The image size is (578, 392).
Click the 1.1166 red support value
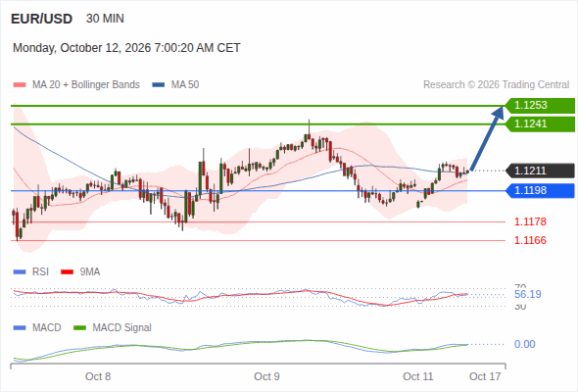point(530,240)
